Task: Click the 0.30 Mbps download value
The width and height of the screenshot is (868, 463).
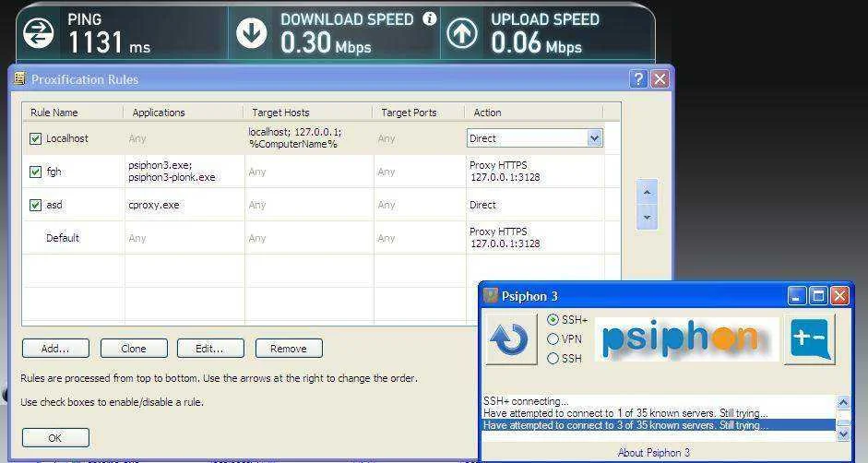Action: 326,42
